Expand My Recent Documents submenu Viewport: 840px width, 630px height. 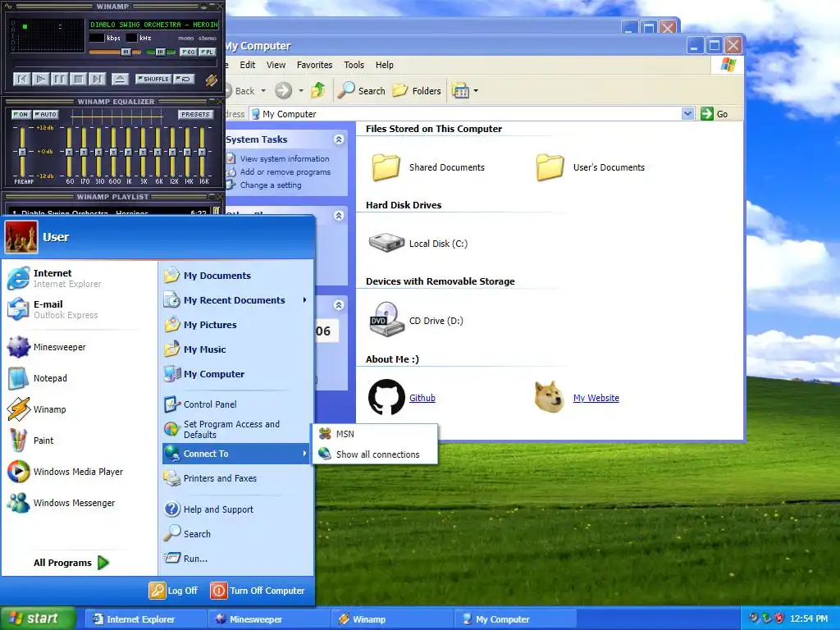(x=237, y=300)
